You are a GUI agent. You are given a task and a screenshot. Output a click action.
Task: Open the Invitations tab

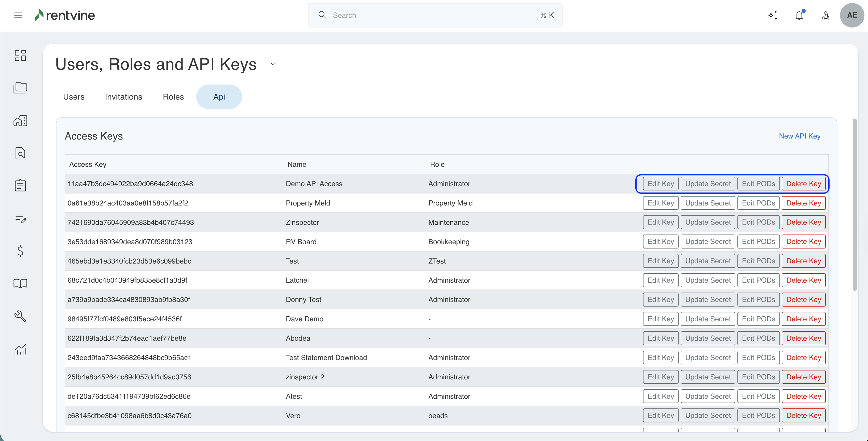[x=123, y=97]
